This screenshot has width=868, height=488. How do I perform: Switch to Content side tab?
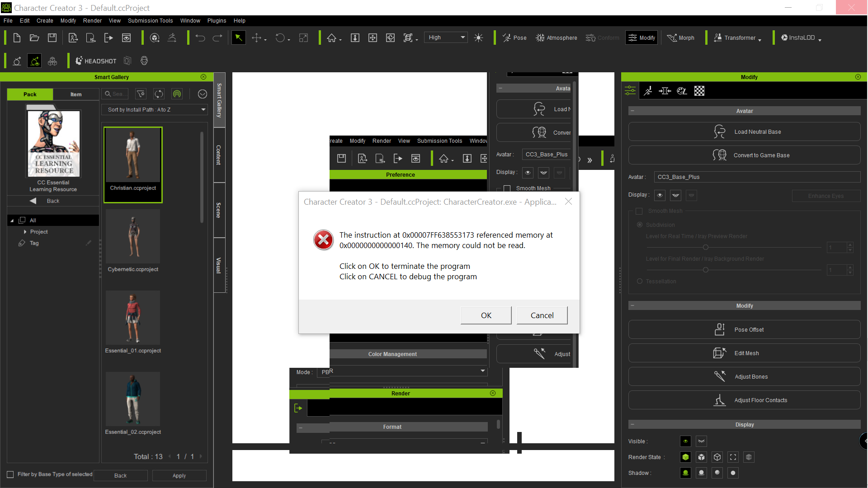tap(219, 155)
